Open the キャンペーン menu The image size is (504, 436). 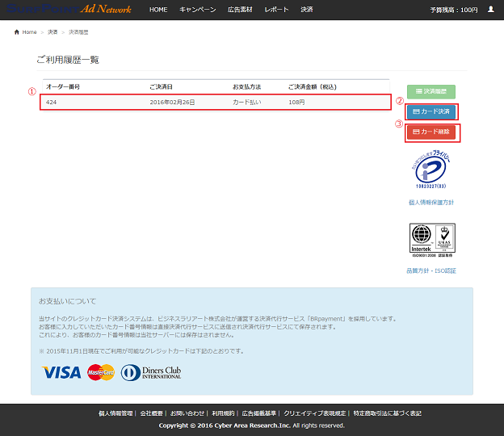[198, 10]
